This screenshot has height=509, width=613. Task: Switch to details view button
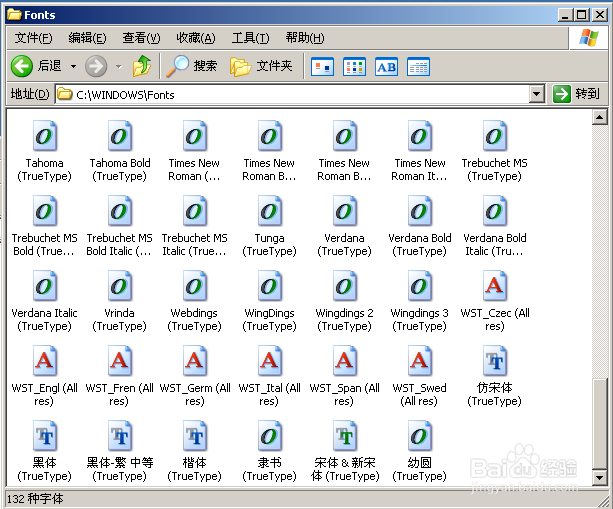coord(418,67)
